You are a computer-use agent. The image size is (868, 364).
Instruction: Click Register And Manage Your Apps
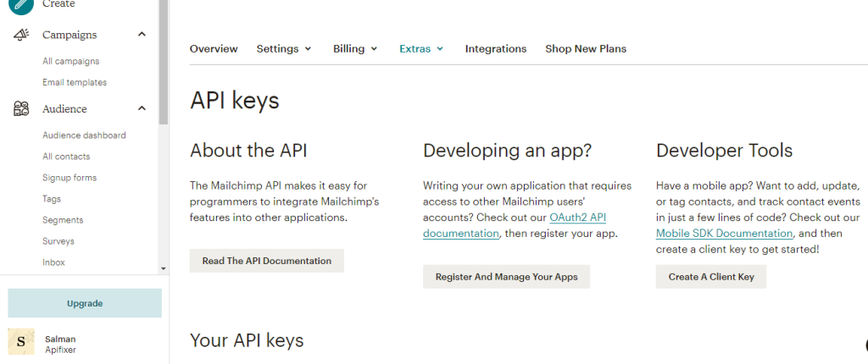click(506, 277)
